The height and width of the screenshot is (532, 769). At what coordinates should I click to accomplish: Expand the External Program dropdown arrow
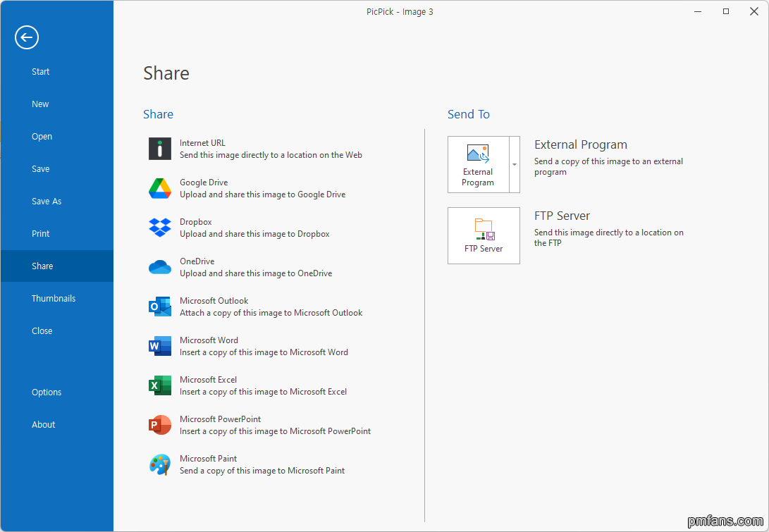click(x=515, y=165)
